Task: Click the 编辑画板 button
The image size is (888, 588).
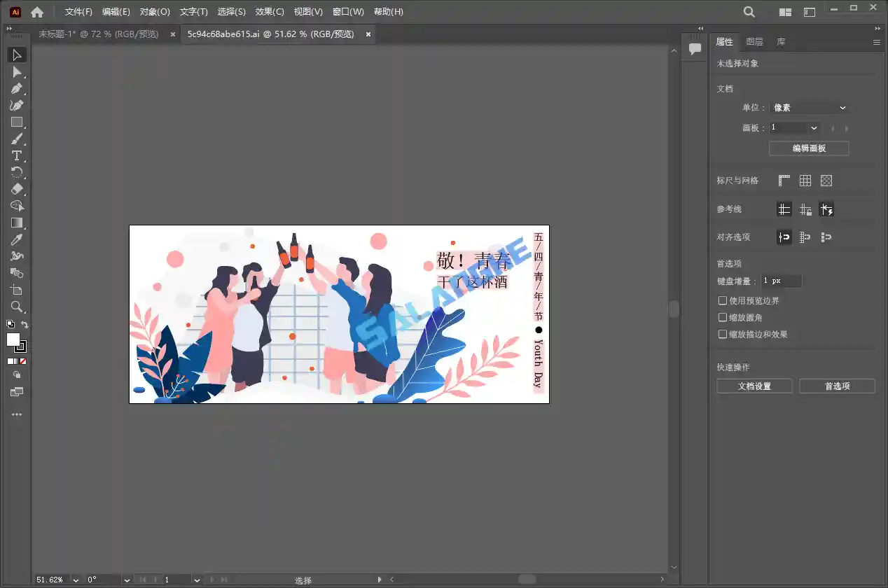Action: (x=809, y=148)
